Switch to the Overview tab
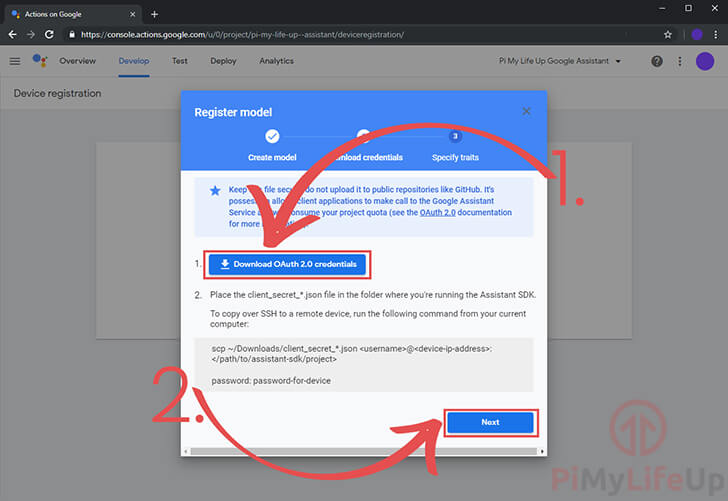 [78, 61]
